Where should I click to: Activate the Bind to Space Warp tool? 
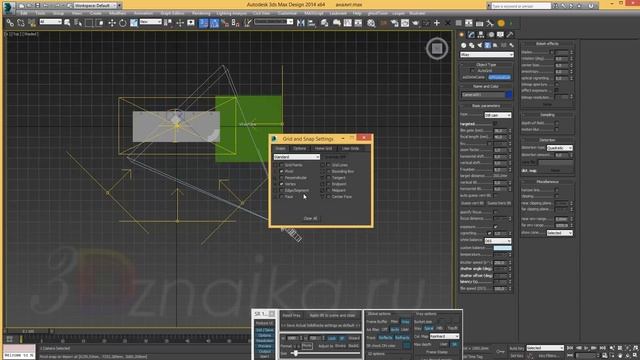pos(31,23)
